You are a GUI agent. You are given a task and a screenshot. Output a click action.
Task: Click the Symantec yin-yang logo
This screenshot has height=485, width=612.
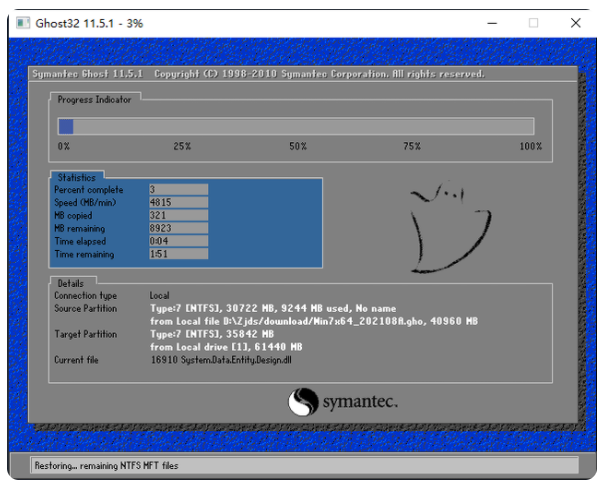click(x=303, y=402)
